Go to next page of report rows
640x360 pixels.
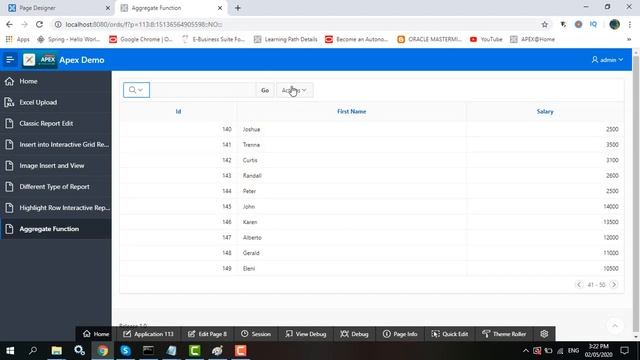[x=614, y=284]
